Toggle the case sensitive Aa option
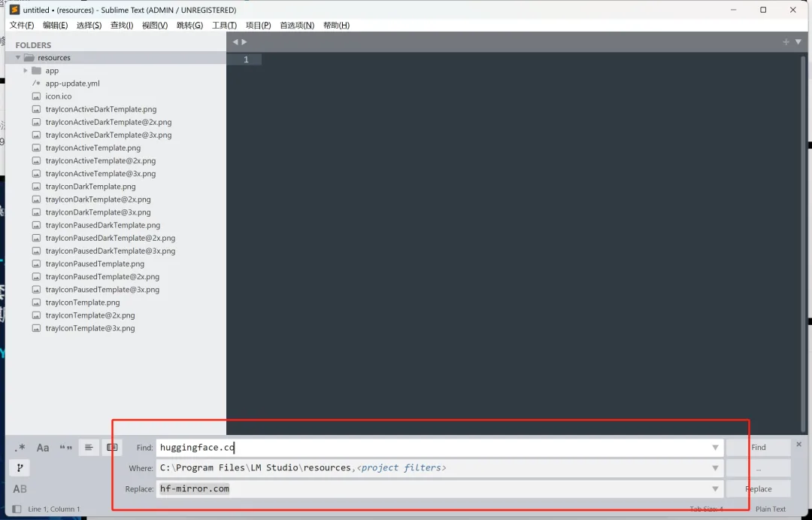 click(42, 448)
